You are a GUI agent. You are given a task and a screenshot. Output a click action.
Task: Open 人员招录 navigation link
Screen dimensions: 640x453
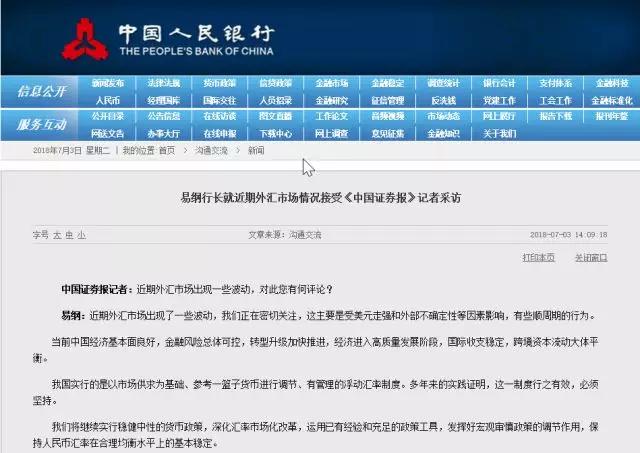(276, 100)
